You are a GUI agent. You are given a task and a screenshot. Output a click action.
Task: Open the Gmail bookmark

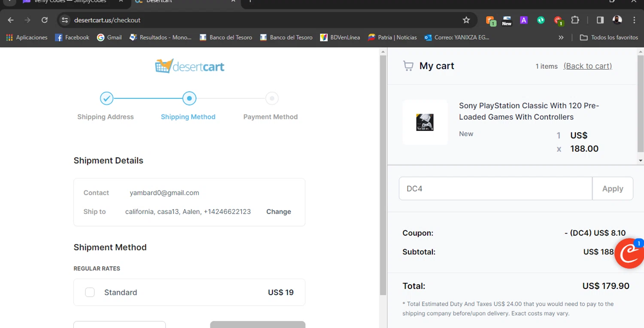(109, 37)
